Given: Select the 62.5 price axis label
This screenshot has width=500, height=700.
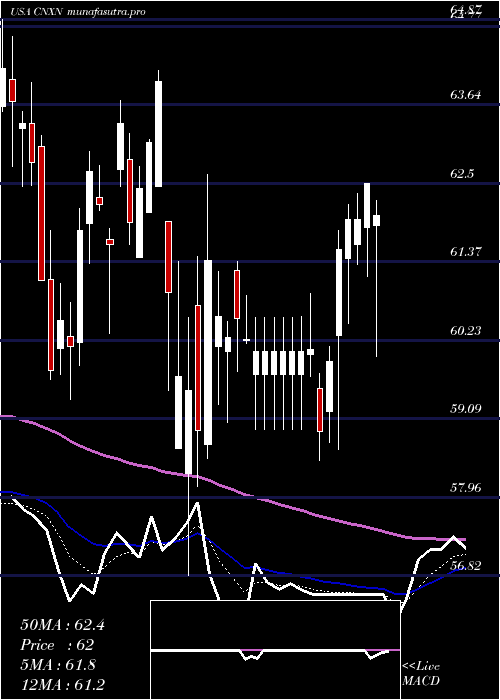Looking at the screenshot, I should 462,174.
